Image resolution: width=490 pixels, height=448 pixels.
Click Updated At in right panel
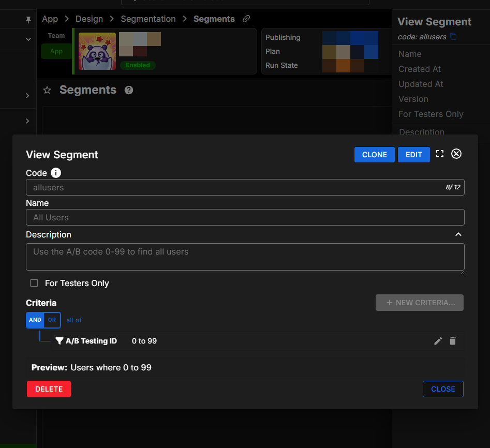point(421,84)
